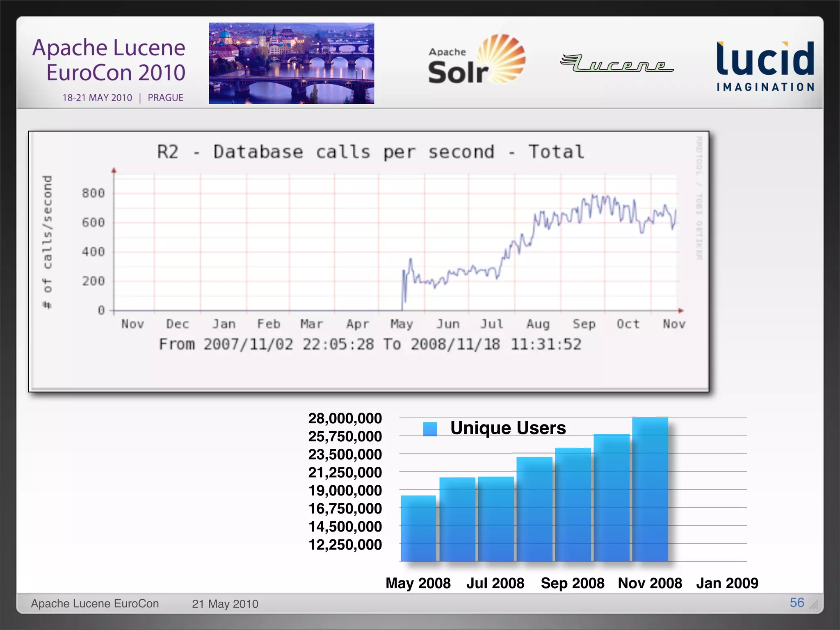This screenshot has height=630, width=840.
Task: Click the Apache Lucene EuroCon 2010 title
Action: tap(109, 60)
